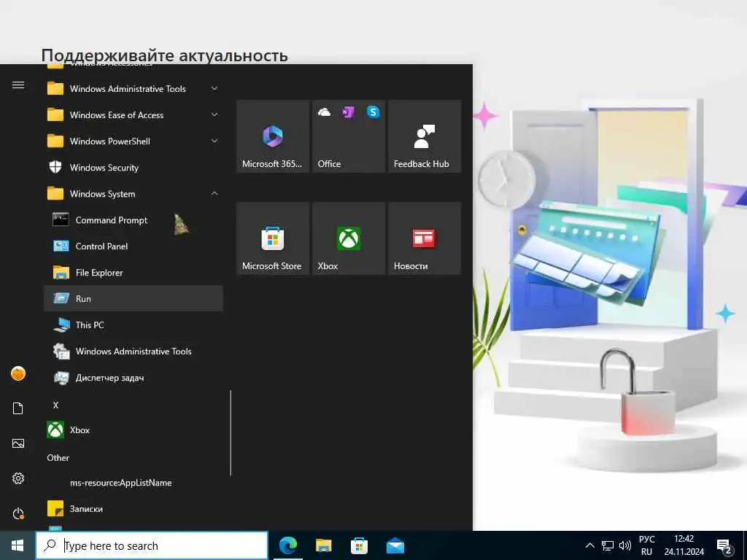The height and width of the screenshot is (560, 747).
Task: Open the notification center icon
Action: 724,547
